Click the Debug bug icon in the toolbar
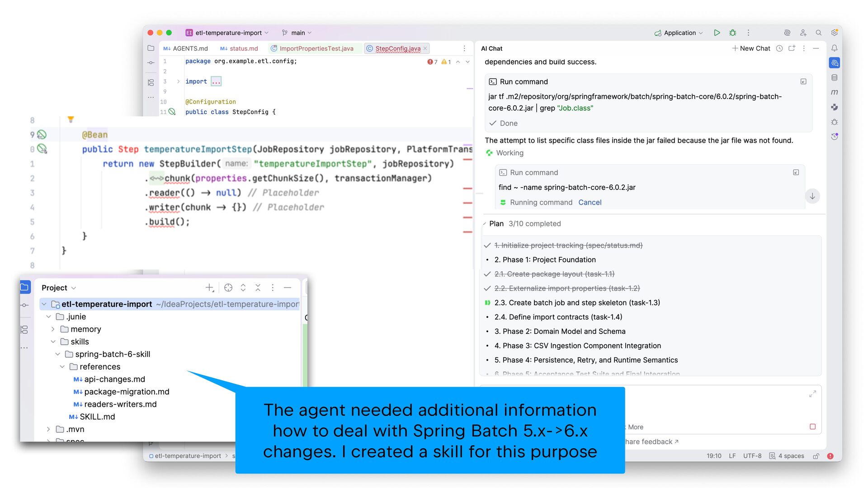Screen dimensions: 868x488 [732, 33]
